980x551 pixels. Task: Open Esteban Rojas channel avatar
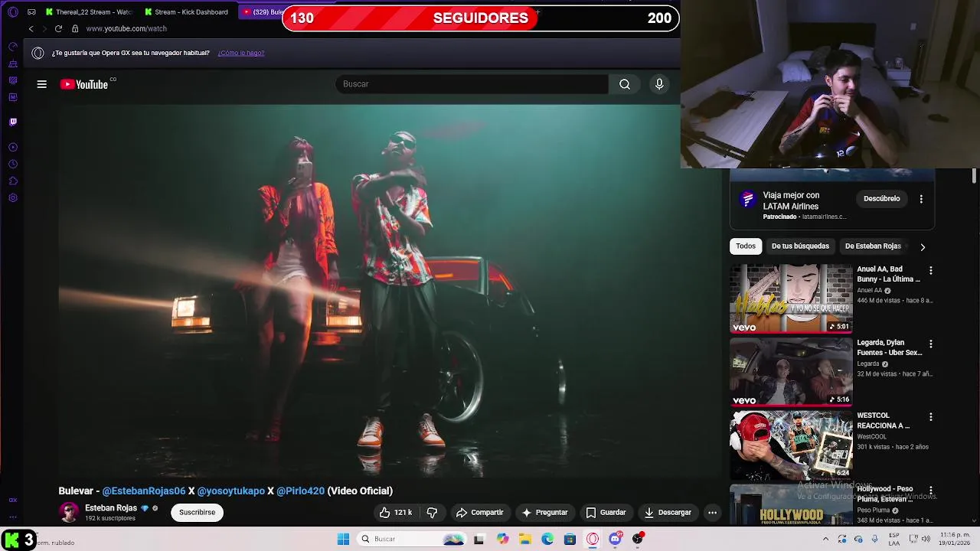pos(69,513)
